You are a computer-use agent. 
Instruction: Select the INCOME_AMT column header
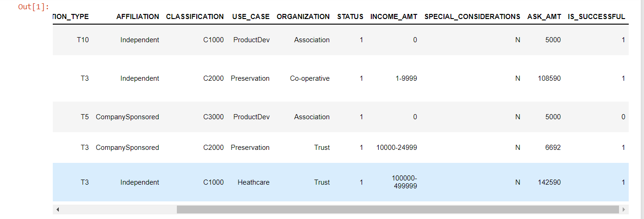click(394, 16)
